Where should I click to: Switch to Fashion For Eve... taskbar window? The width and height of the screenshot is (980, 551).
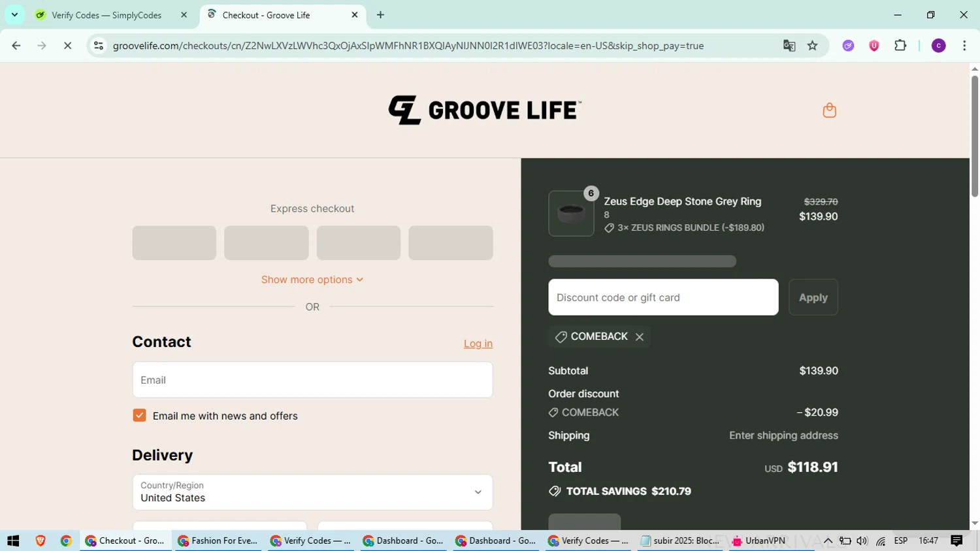[x=218, y=541]
